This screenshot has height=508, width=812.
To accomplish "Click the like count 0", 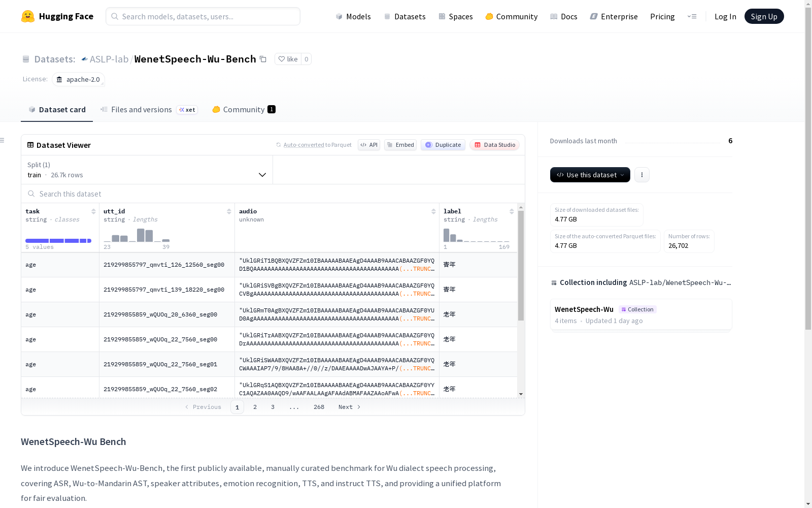I will tap(306, 59).
